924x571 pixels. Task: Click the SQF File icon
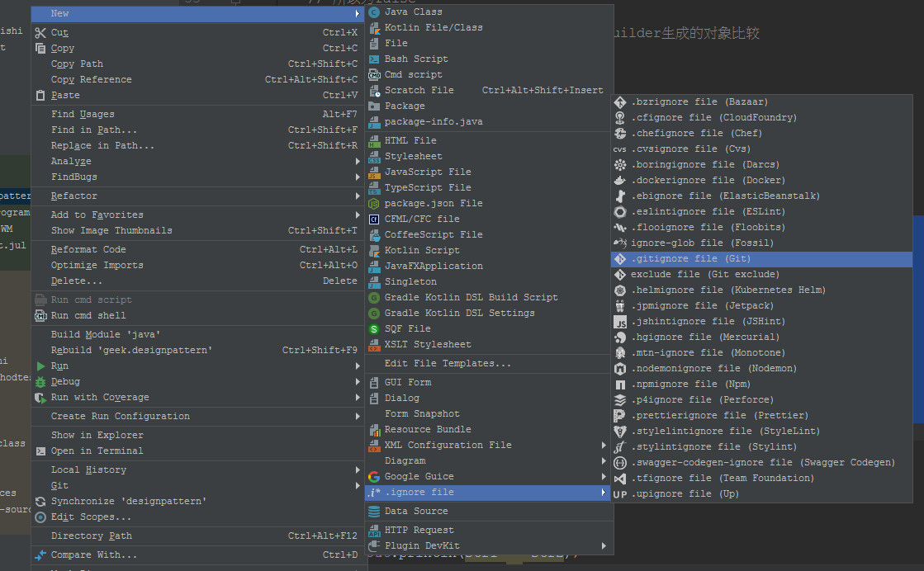click(373, 329)
